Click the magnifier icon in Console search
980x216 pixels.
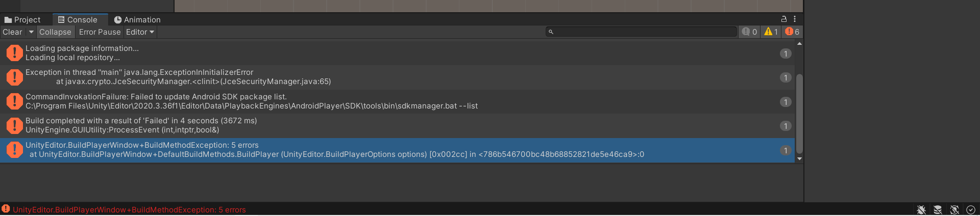point(551,32)
